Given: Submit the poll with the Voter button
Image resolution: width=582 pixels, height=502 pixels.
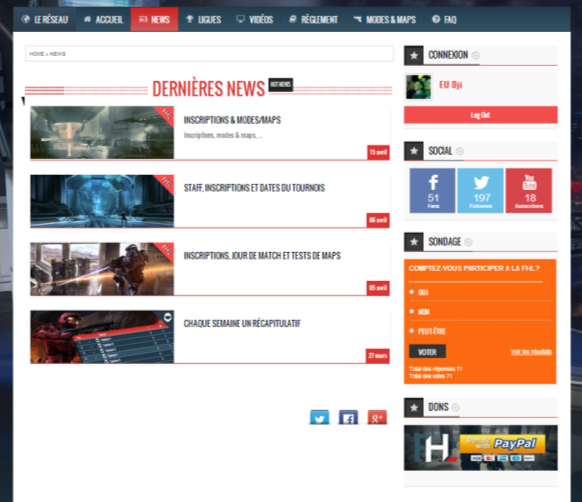Looking at the screenshot, I should point(427,352).
